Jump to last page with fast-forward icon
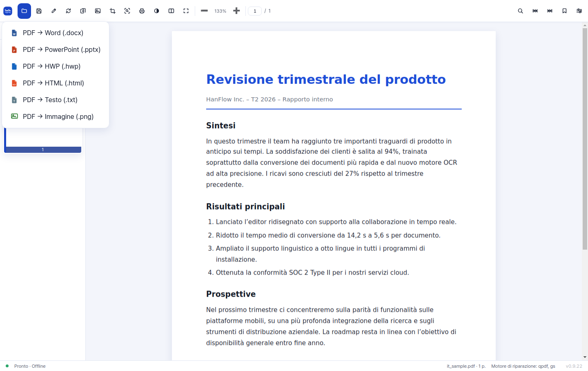The width and height of the screenshot is (588, 371). [x=550, y=11]
